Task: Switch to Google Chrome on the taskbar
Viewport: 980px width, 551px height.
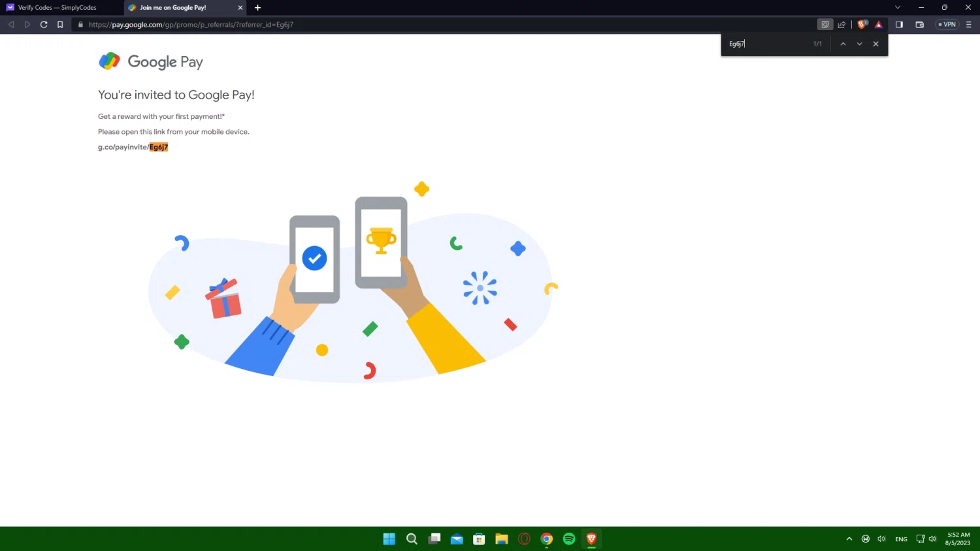Action: point(547,539)
